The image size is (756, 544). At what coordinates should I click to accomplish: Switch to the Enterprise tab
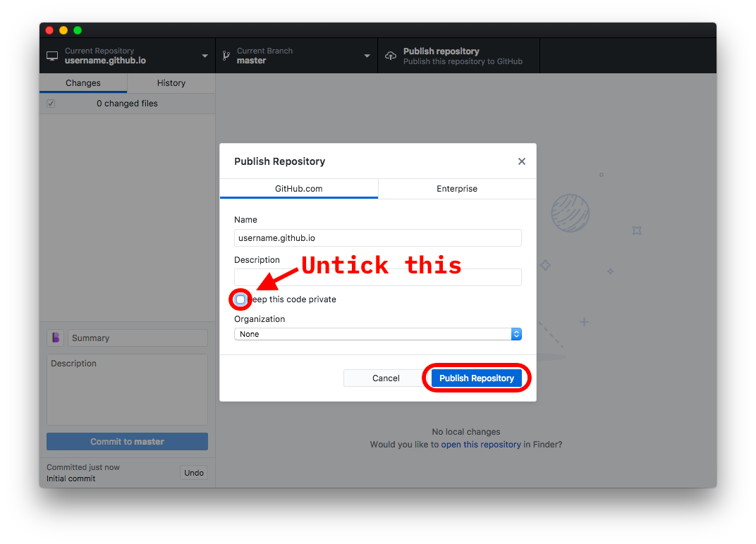456,189
